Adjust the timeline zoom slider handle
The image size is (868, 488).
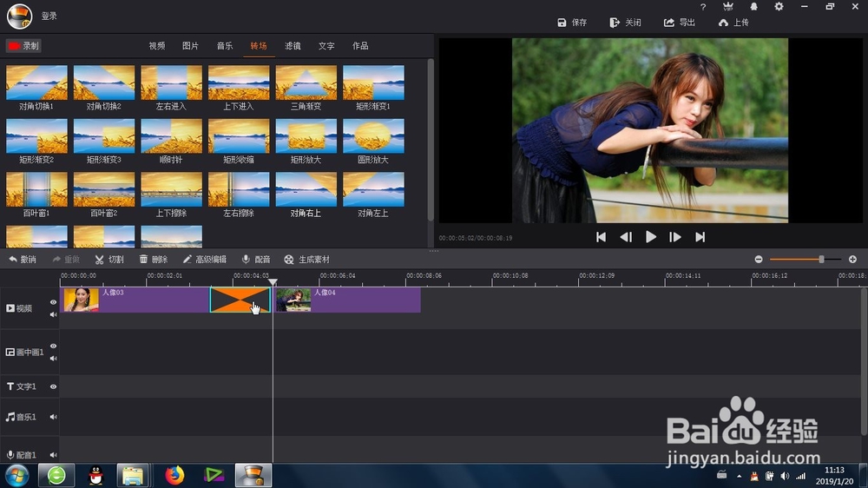point(821,260)
